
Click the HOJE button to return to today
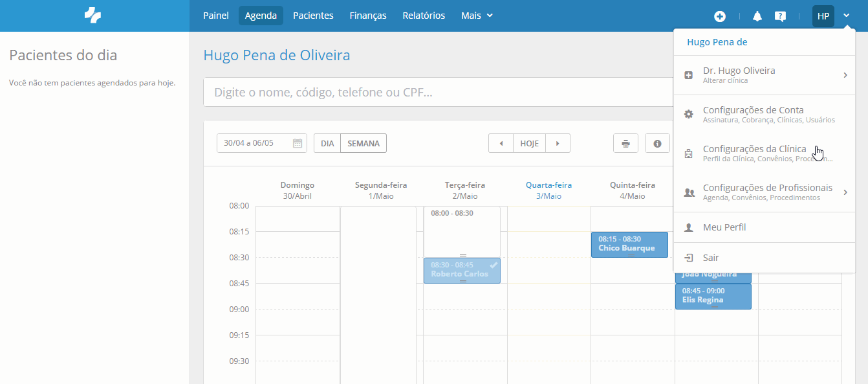pyautogui.click(x=529, y=142)
